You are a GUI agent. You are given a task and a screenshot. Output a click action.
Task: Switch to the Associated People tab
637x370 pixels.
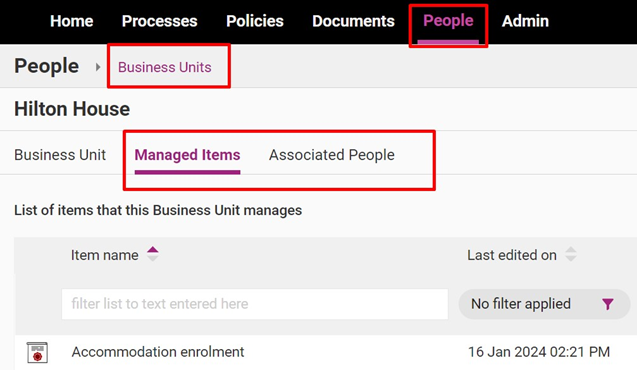click(x=332, y=155)
